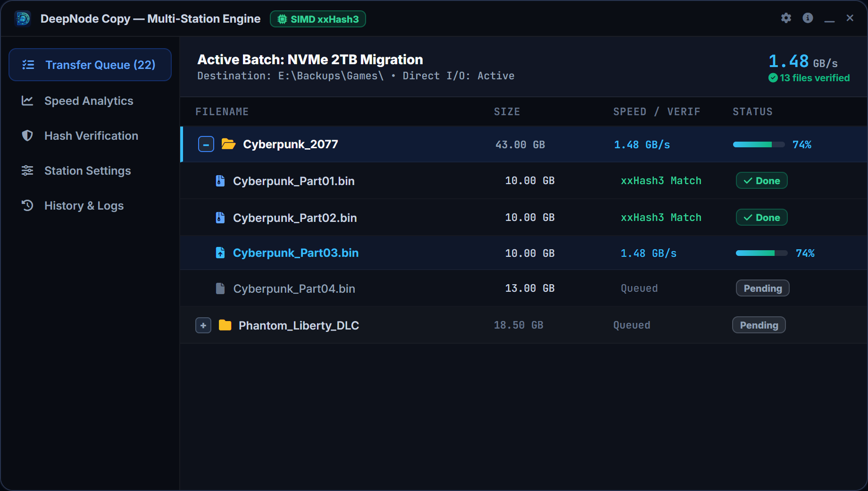Collapse the Cyberpunk_2077 folder
Image resolution: width=868 pixels, height=491 pixels.
click(206, 144)
